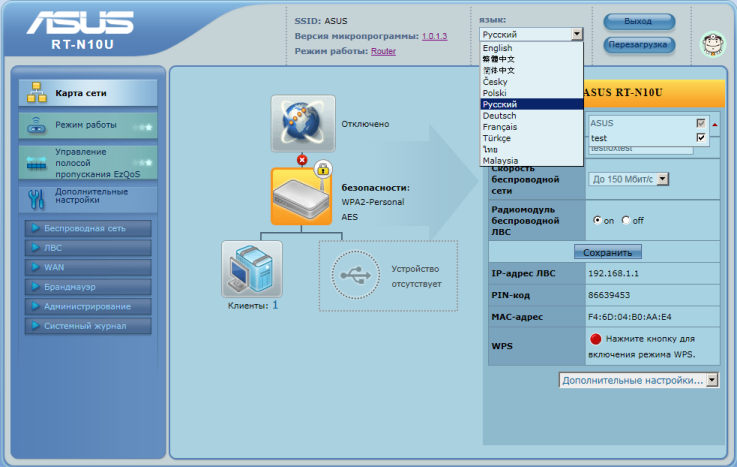Click the Выход logout button

click(639, 22)
